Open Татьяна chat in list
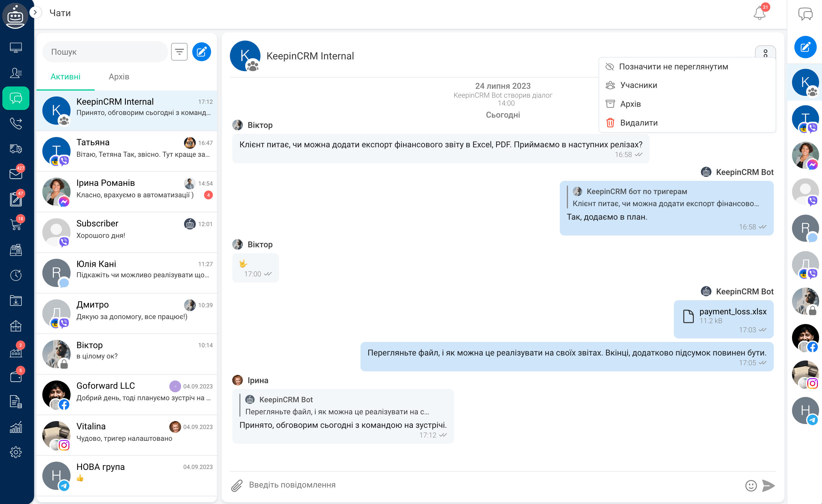The height and width of the screenshot is (504, 822). click(x=127, y=151)
